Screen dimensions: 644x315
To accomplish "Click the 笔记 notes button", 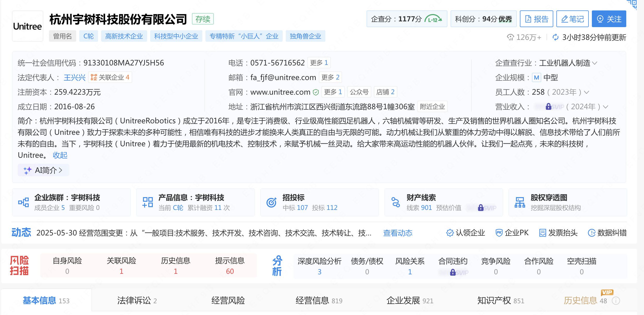I will pos(572,19).
